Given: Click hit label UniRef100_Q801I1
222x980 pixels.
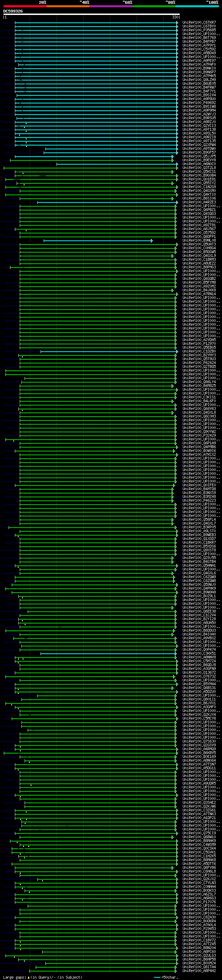Looking at the screenshot, I should 199,699.
